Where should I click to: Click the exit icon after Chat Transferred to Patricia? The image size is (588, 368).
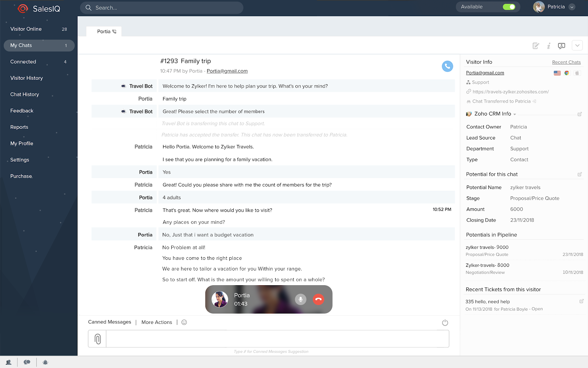534,101
